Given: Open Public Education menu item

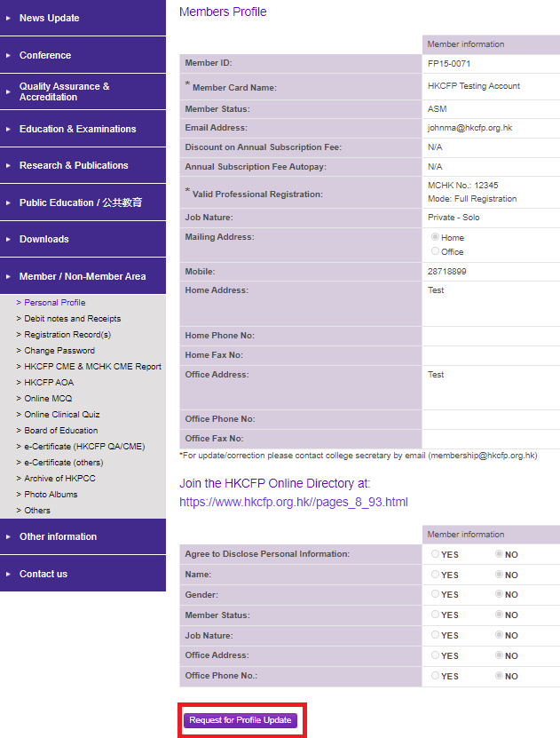Looking at the screenshot, I should coord(81,202).
